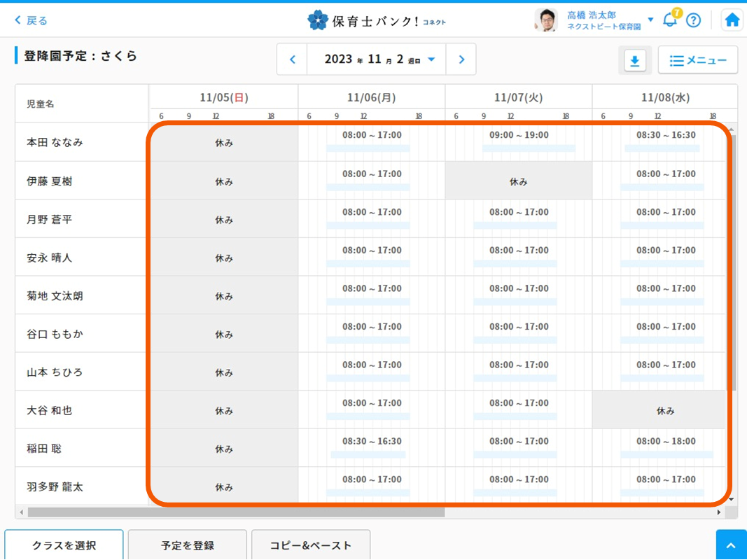Screen dimensions: 747x560
Task: Open the メニュー menu
Action: [697, 61]
